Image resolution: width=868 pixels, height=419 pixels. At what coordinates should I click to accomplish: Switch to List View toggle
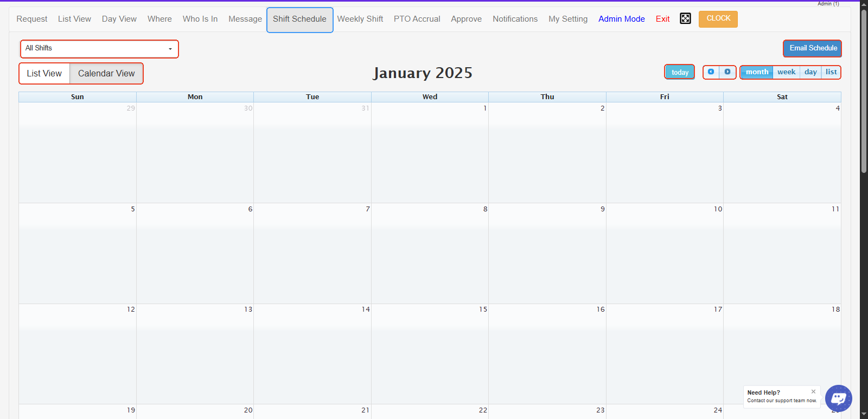[44, 74]
